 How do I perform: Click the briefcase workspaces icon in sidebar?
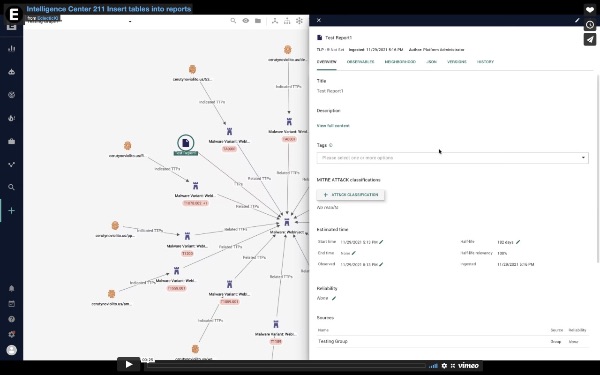coord(11,141)
